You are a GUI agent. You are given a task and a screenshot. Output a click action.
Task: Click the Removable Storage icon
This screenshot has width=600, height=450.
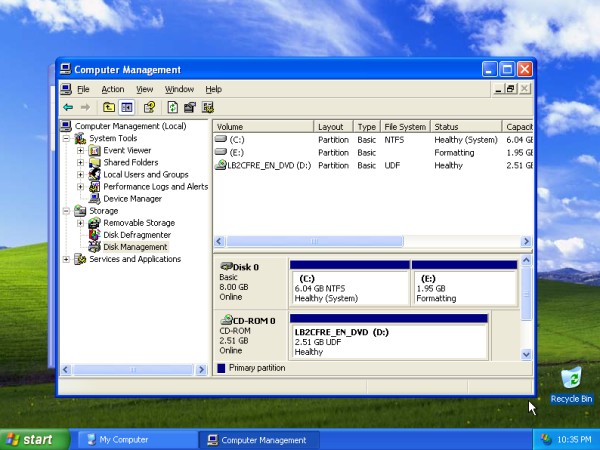(95, 223)
